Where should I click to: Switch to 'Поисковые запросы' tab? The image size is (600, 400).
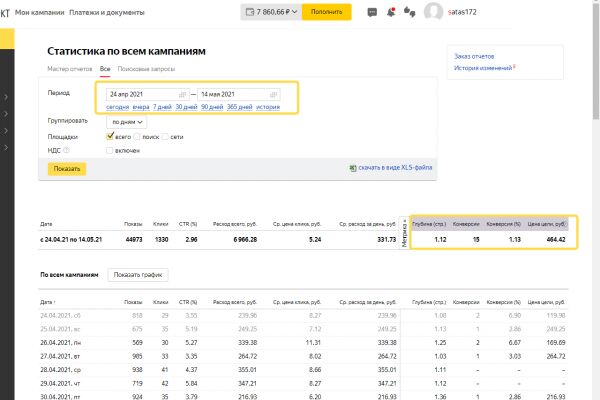(146, 69)
